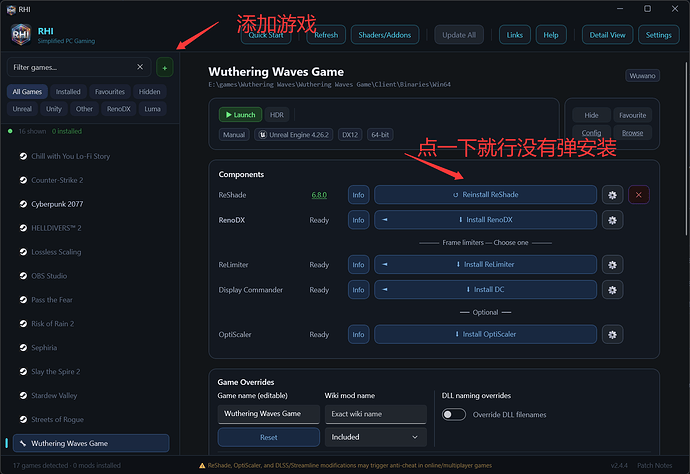
Task: Open RenoDX component settings gear
Action: pos(612,220)
